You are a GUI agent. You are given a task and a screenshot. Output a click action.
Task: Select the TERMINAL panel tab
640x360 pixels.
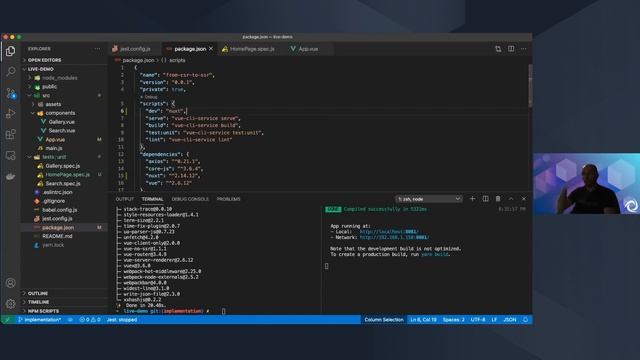(153, 199)
